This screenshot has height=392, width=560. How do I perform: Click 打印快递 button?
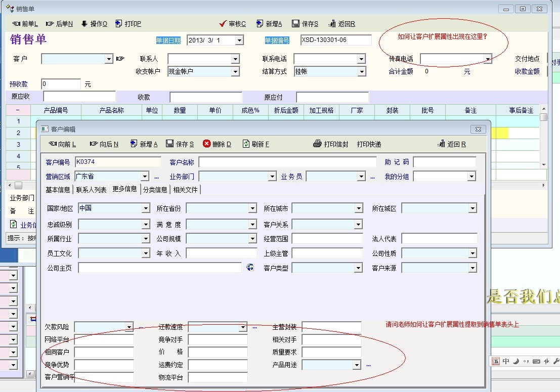point(369,144)
